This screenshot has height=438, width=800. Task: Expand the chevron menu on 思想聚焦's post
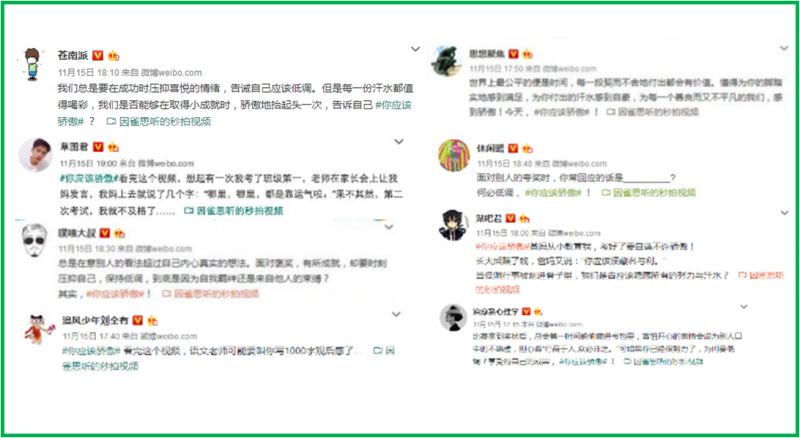click(x=784, y=48)
